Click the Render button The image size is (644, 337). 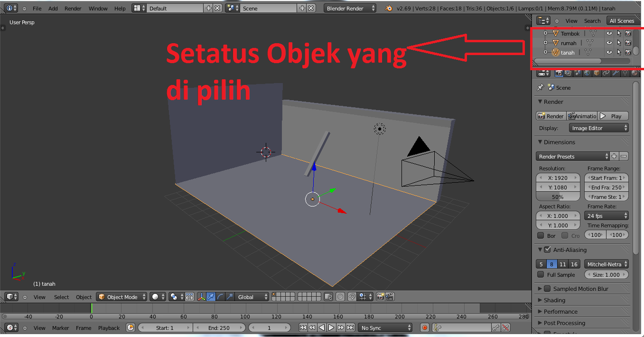pos(551,116)
